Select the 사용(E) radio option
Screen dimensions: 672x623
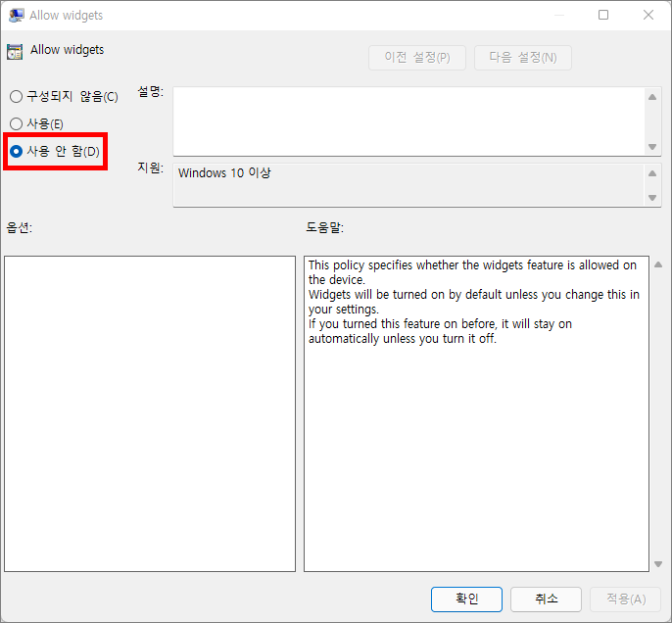pos(36,123)
